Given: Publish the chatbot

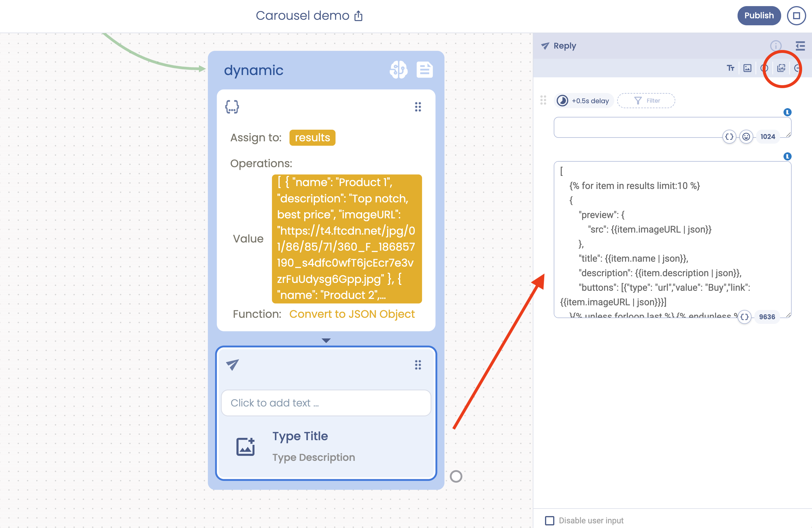Looking at the screenshot, I should coord(759,16).
